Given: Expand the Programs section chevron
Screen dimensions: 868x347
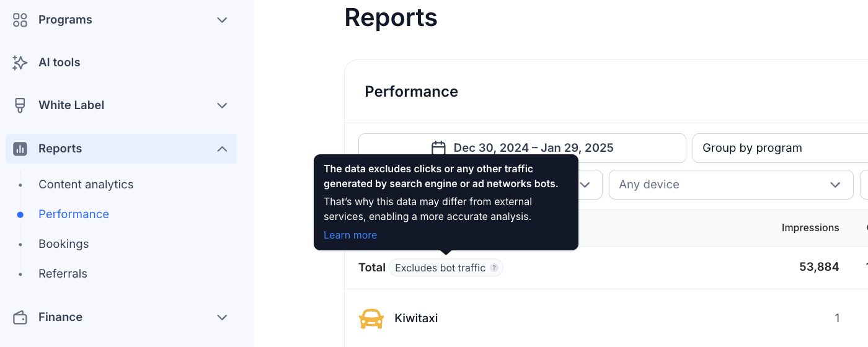Looking at the screenshot, I should pyautogui.click(x=222, y=20).
